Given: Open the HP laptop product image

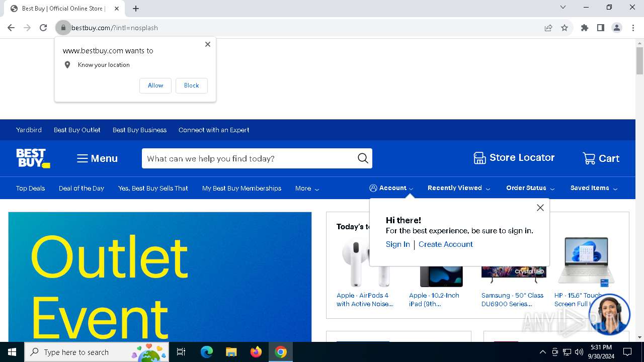Looking at the screenshot, I should (x=586, y=261).
